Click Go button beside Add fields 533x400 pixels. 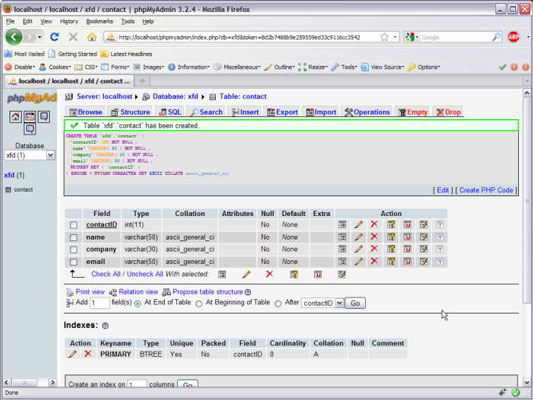(355, 303)
